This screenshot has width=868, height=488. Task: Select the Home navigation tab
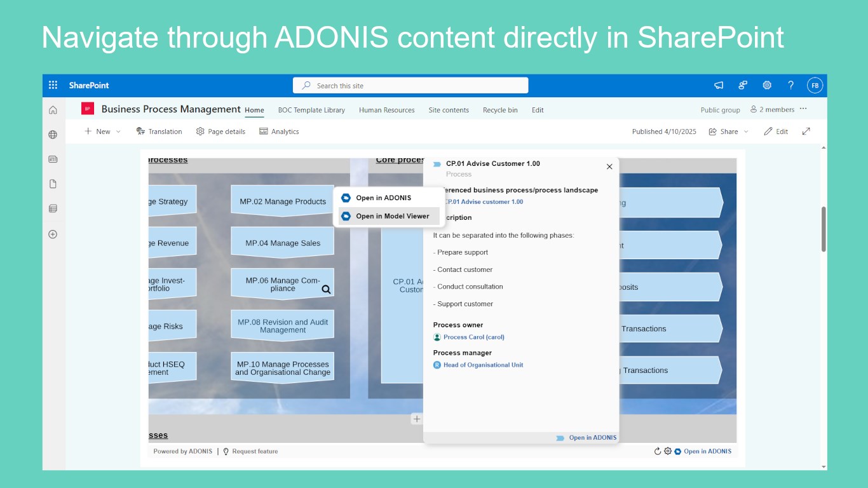click(x=254, y=110)
